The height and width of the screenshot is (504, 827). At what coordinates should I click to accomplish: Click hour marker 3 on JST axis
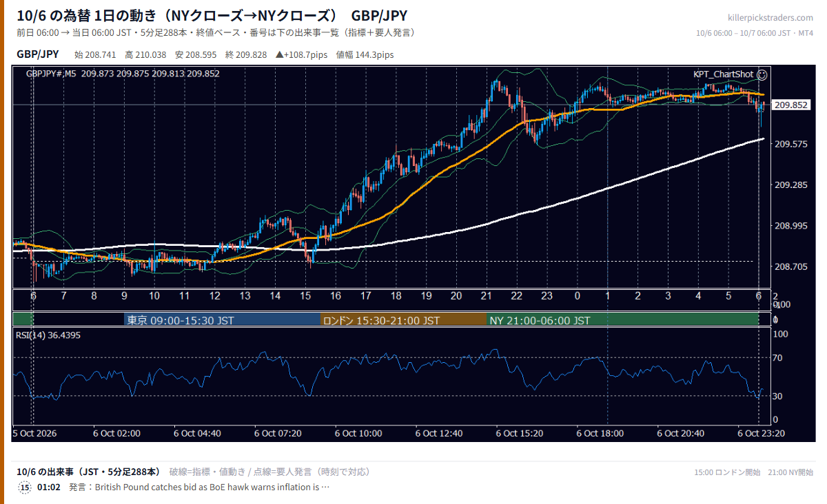668,295
